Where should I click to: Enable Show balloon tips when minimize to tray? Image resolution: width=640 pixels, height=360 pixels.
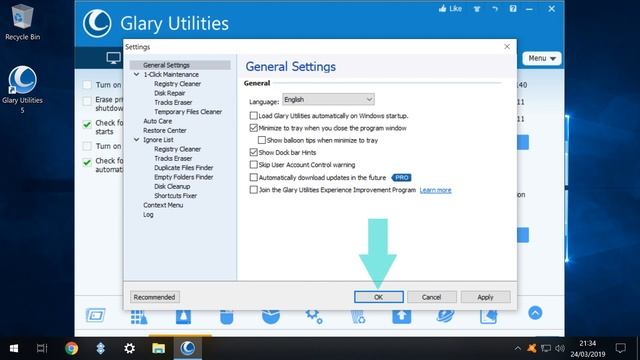[262, 140]
